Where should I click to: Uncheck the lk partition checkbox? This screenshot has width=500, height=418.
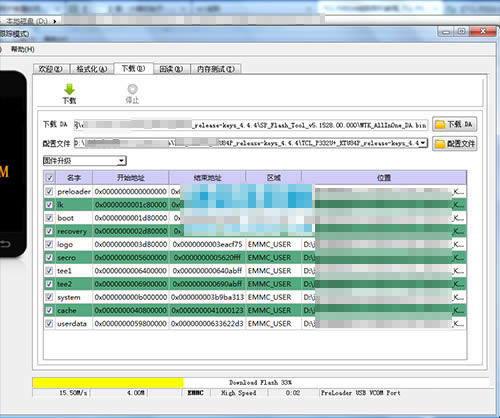[x=49, y=205]
